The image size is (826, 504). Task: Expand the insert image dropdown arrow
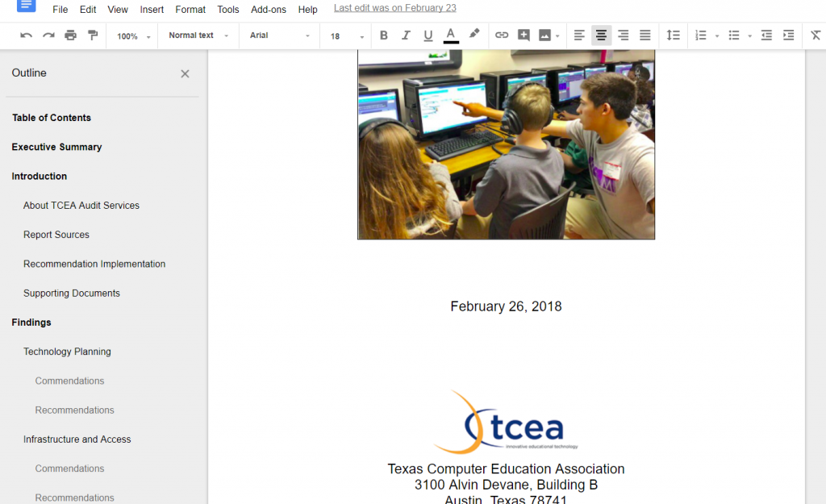tap(557, 36)
